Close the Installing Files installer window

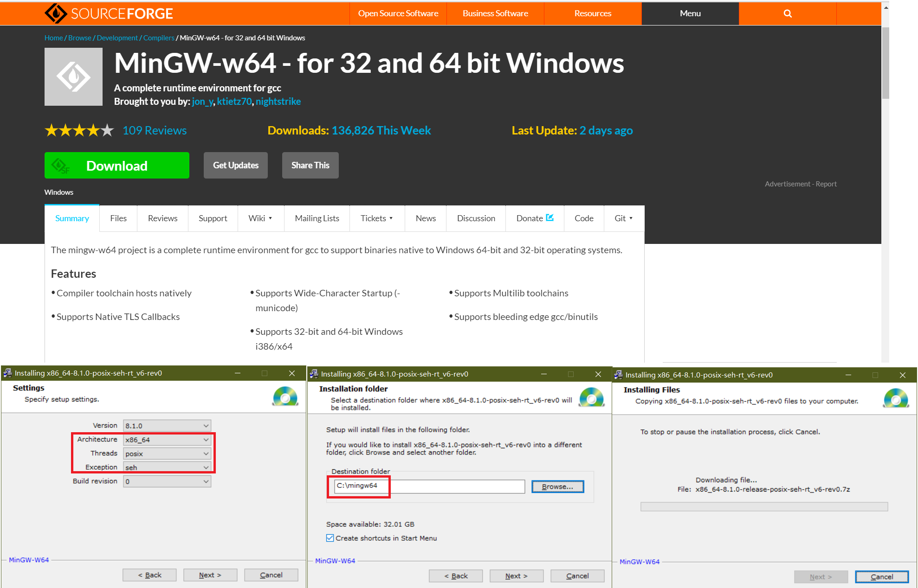[x=903, y=375]
